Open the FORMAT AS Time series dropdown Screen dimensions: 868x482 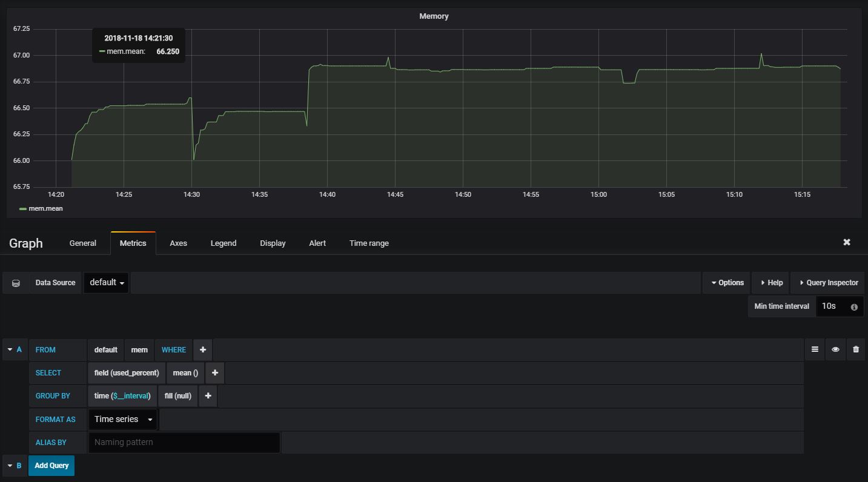point(123,419)
